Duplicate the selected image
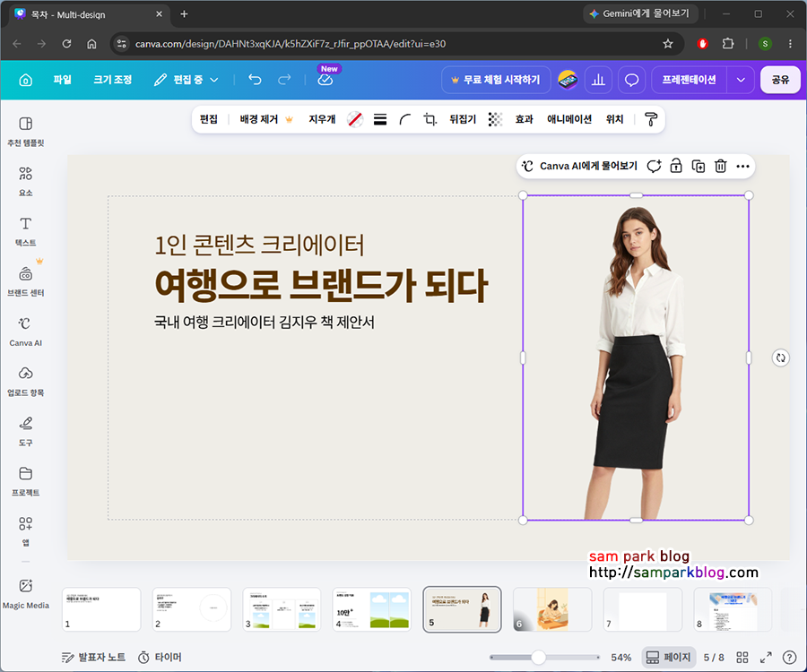Viewport: 807px width, 672px height. click(x=699, y=166)
